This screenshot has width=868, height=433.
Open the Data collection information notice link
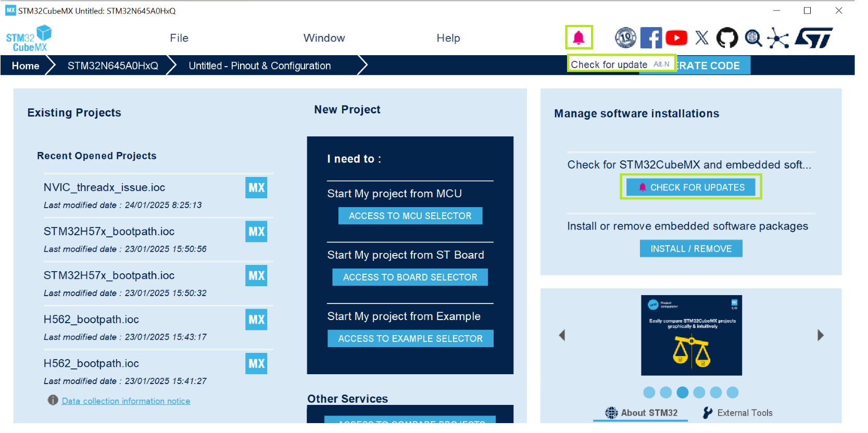coord(126,401)
